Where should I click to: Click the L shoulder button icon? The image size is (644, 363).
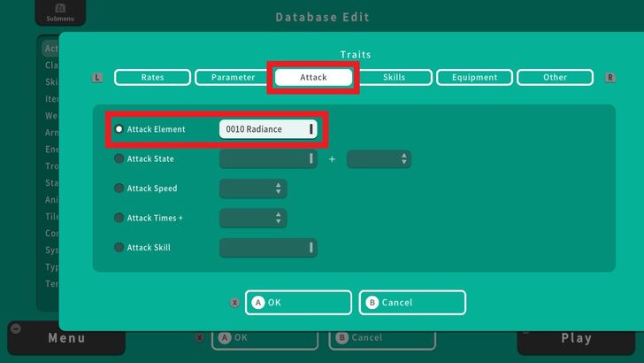point(97,78)
